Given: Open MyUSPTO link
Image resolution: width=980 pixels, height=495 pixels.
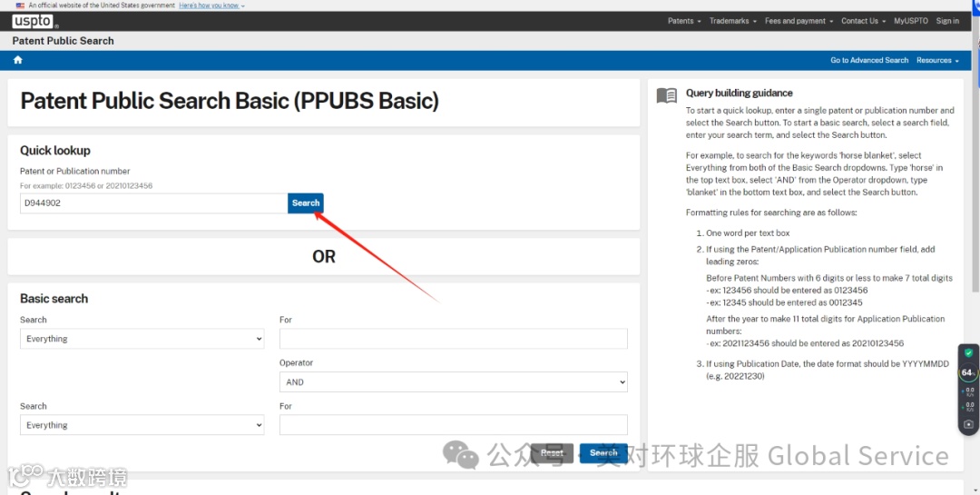Looking at the screenshot, I should 911,21.
